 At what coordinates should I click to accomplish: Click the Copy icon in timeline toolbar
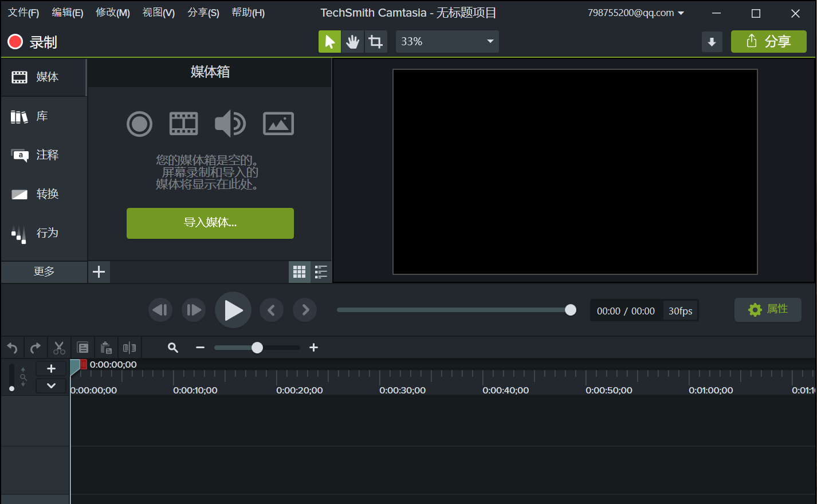pos(83,348)
